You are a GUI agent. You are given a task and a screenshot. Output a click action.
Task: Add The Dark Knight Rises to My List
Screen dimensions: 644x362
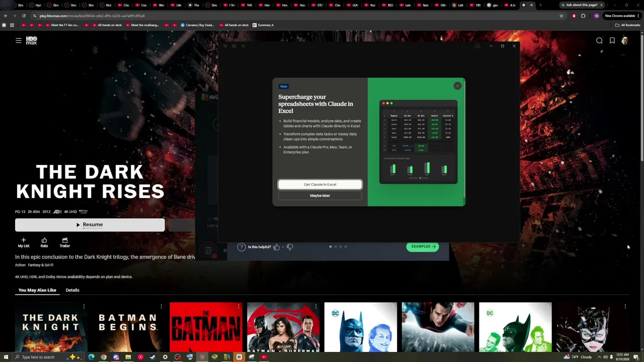click(x=24, y=243)
